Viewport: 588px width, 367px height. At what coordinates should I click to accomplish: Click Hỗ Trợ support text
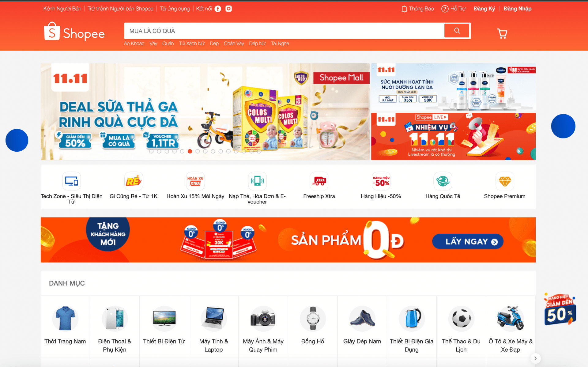(458, 9)
